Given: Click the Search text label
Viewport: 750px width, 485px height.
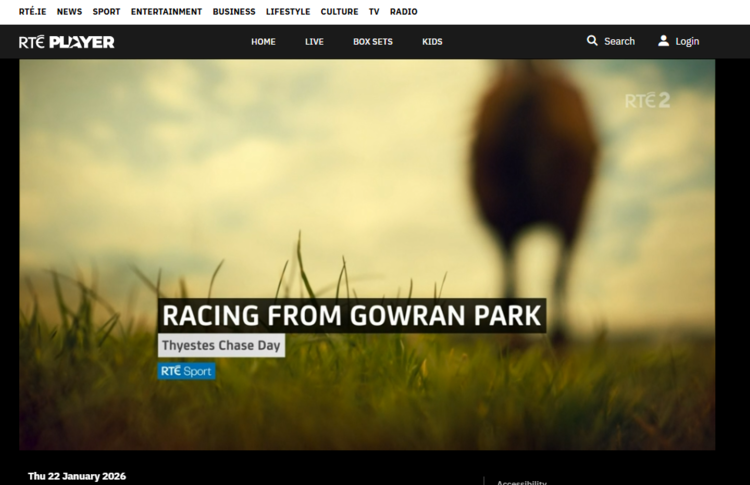Looking at the screenshot, I should point(619,41).
